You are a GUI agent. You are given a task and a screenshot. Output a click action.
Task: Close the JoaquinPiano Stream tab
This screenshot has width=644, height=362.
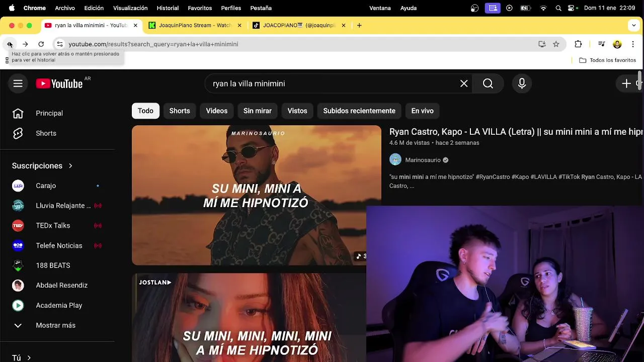coord(239,25)
